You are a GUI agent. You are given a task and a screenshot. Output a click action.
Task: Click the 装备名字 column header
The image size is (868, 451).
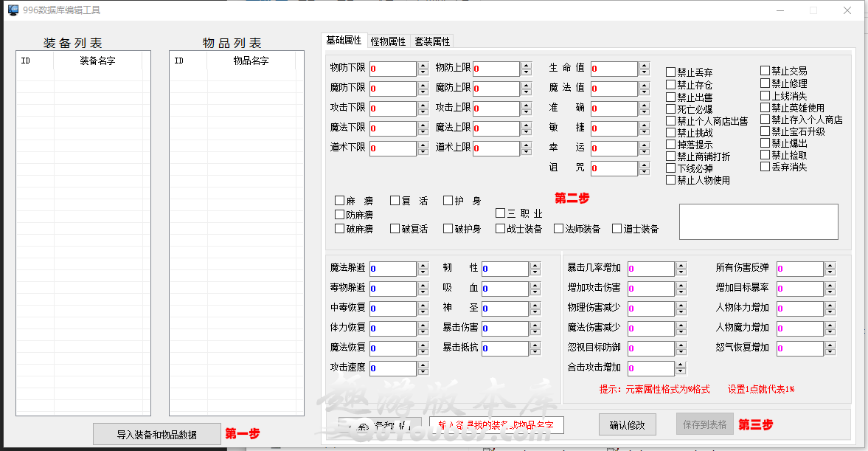point(97,61)
